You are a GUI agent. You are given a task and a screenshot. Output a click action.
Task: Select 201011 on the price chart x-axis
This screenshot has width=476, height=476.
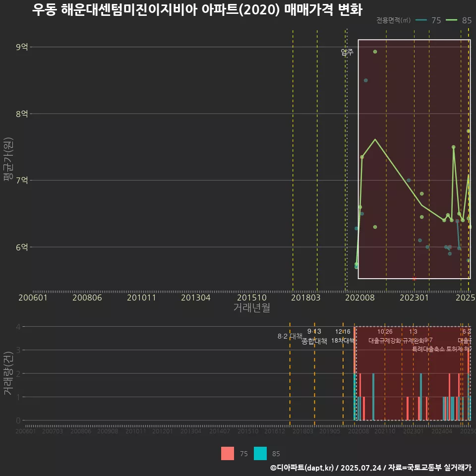point(141,297)
